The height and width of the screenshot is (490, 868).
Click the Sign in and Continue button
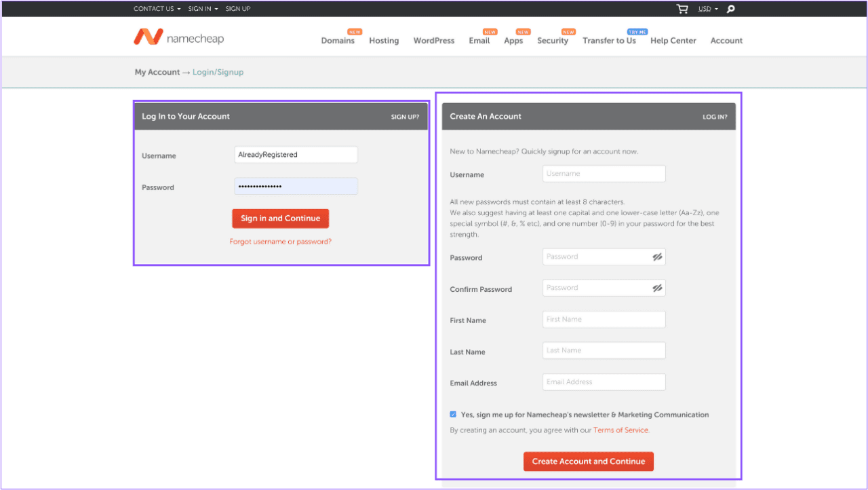tap(280, 219)
